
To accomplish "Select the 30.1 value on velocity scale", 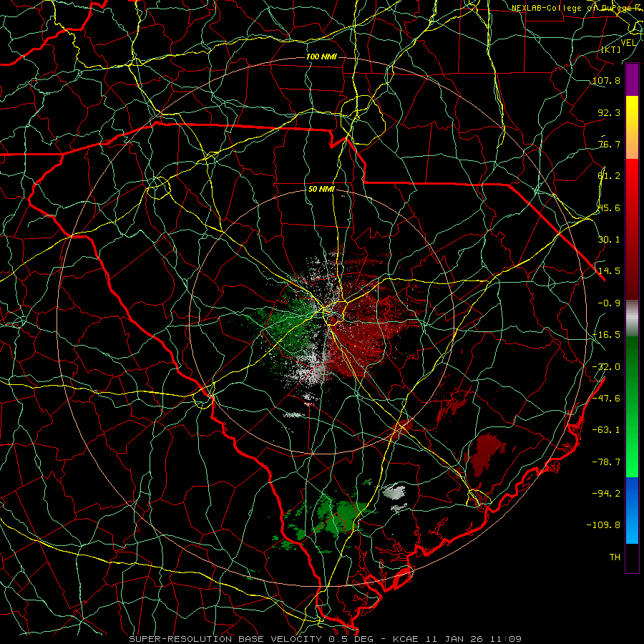I will [609, 240].
